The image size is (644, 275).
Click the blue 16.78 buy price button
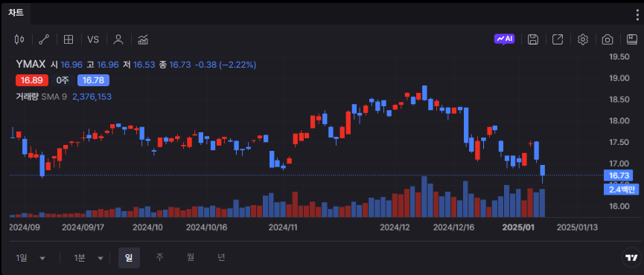pyautogui.click(x=93, y=80)
